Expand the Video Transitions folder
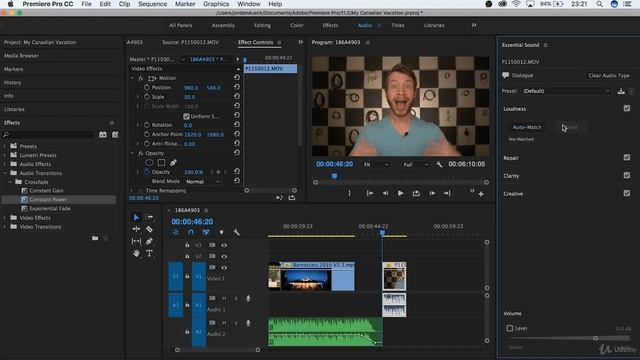The height and width of the screenshot is (360, 640). tap(5, 227)
